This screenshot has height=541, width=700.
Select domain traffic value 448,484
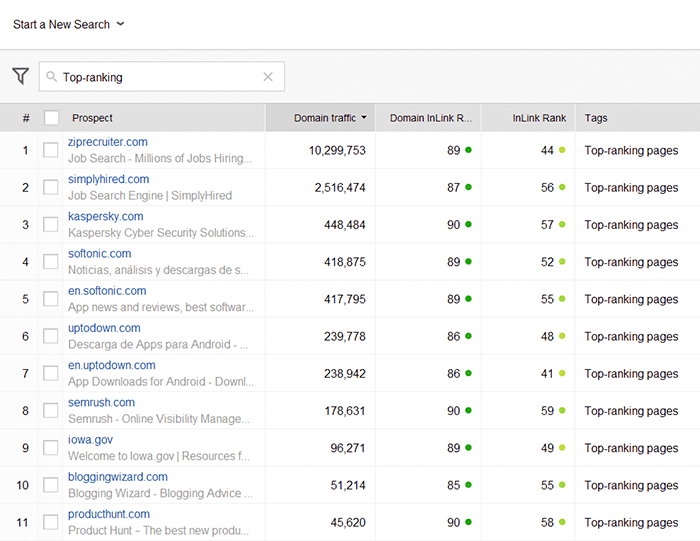coord(345,225)
